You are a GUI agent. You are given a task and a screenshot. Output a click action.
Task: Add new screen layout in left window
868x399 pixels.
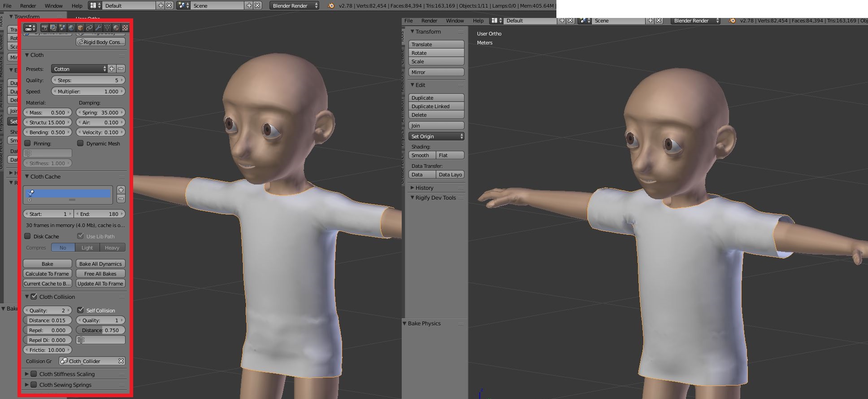(x=161, y=5)
